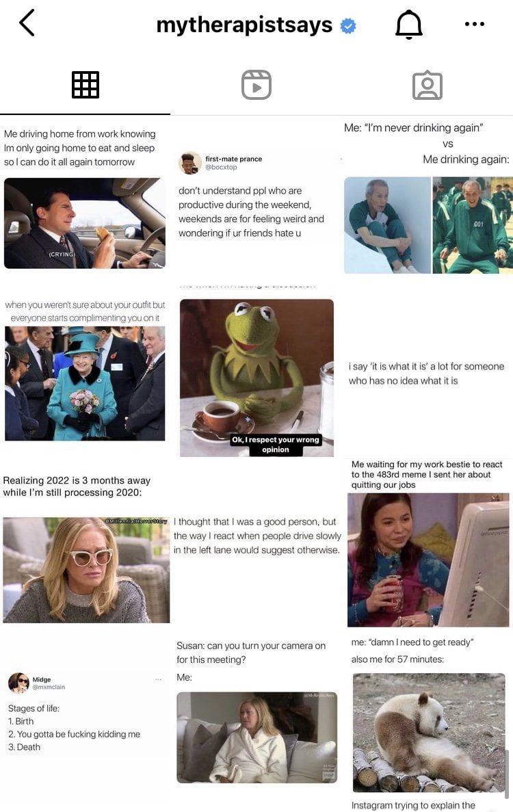Viewport: 513px width, 812px height.
Task: Tap the mytherapistsays profile title
Action: 244,25
